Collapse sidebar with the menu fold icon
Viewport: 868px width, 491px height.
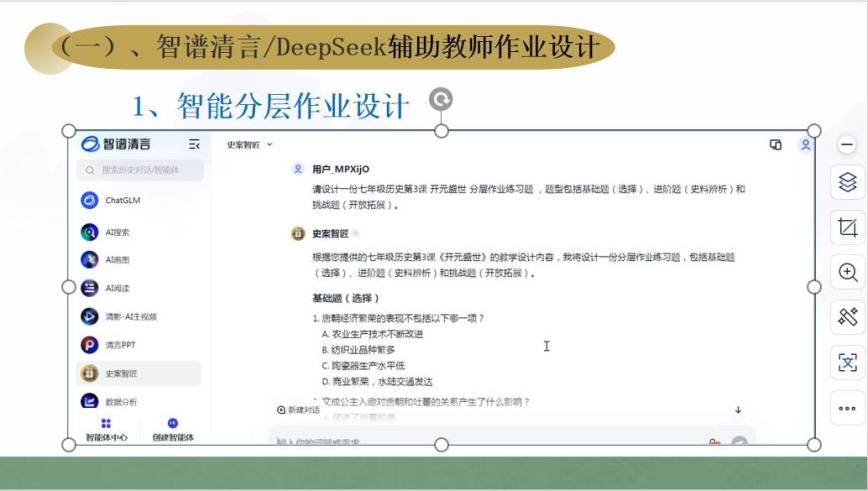coord(194,144)
